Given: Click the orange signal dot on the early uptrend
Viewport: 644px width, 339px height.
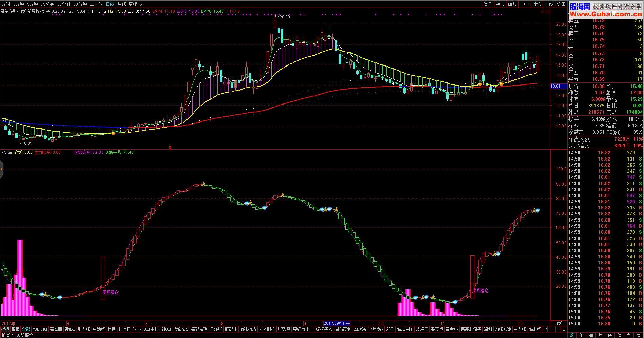Looking at the screenshot, I should point(113,133).
